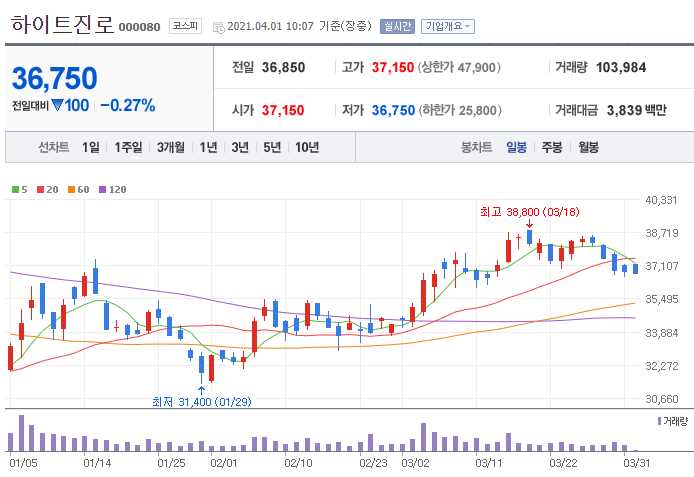The image size is (694, 477).
Task: Click the green 5-day moving average swatch
Action: coord(15,189)
